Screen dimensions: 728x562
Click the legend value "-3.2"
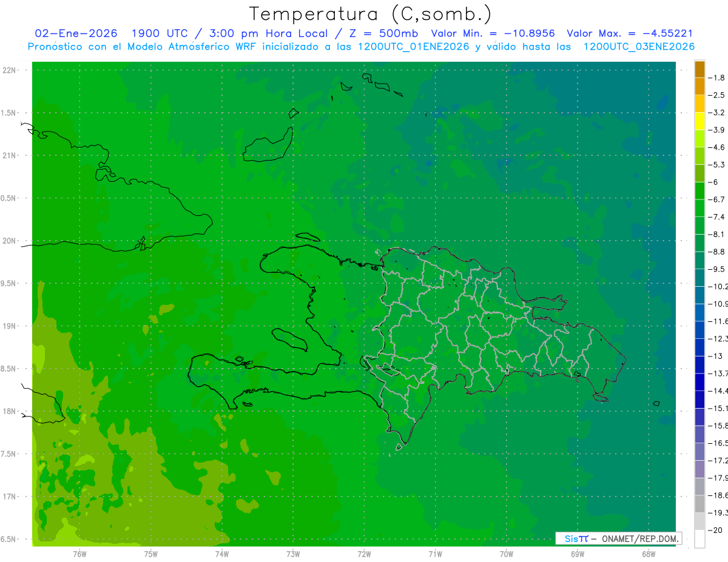click(x=717, y=113)
